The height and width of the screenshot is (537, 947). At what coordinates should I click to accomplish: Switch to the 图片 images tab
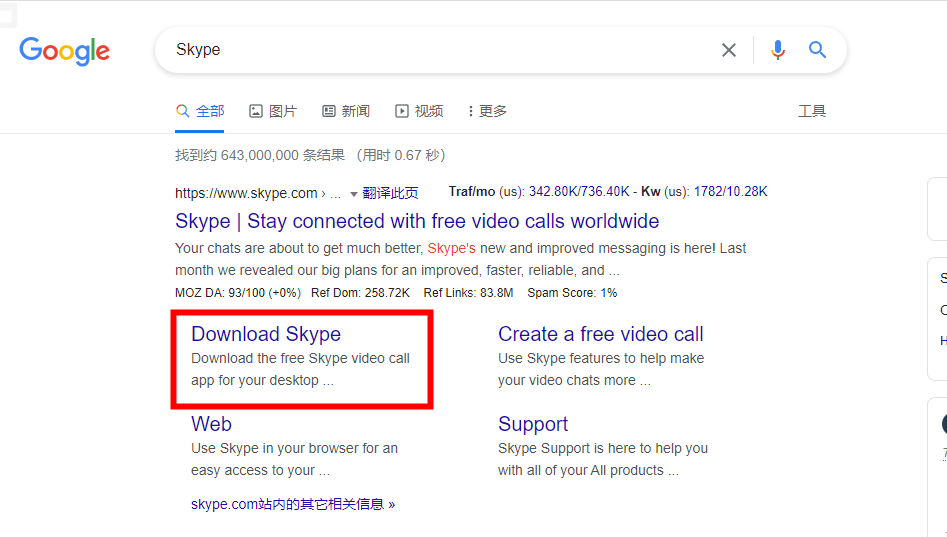click(273, 111)
